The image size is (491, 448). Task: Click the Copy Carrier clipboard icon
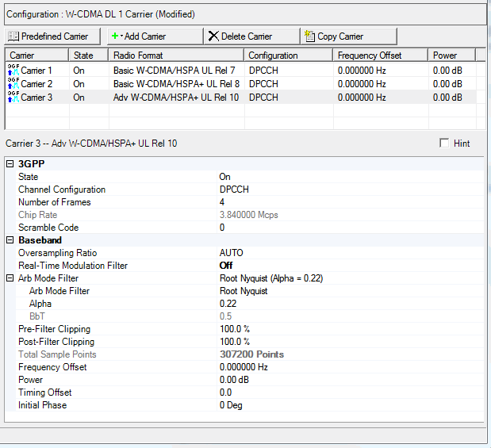[x=309, y=36]
